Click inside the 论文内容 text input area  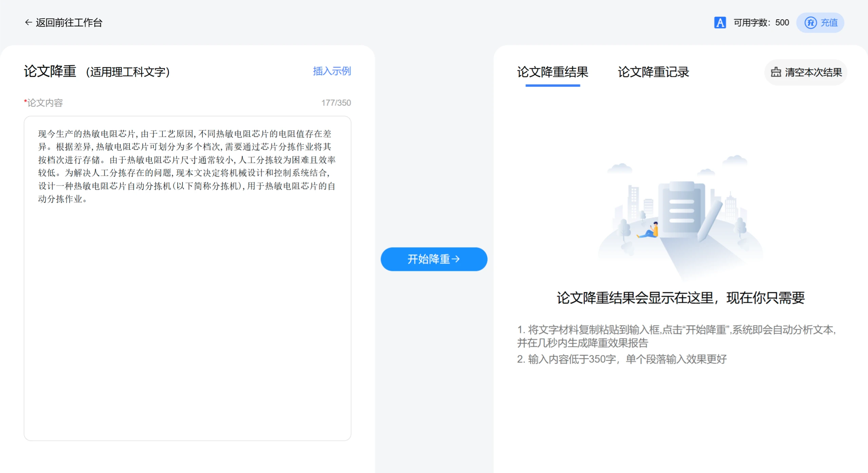click(x=187, y=238)
